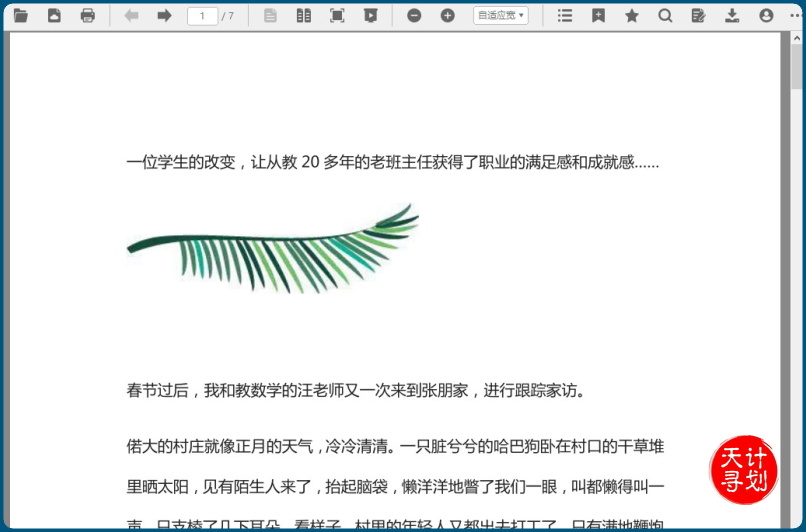This screenshot has height=532, width=806.
Task: Start presentation slideshow mode
Action: coord(371,15)
